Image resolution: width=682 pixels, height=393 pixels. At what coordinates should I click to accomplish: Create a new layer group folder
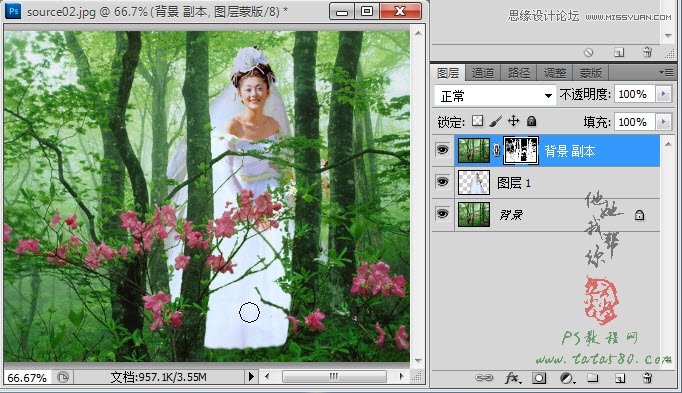pos(592,378)
